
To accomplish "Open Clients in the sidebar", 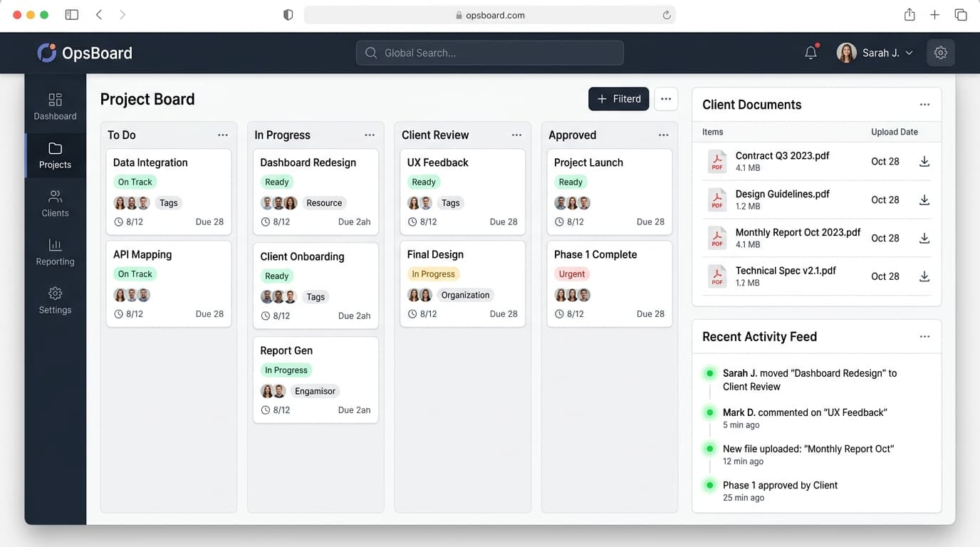I will pos(56,203).
